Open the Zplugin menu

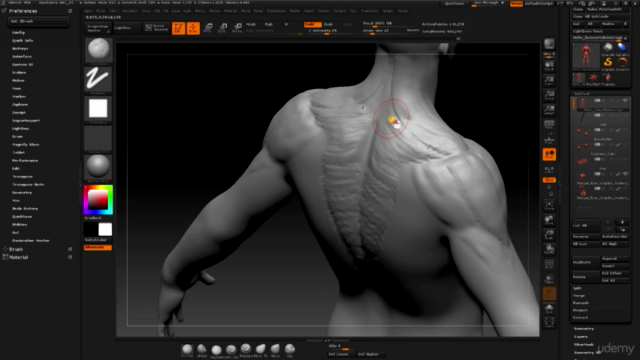387,11
